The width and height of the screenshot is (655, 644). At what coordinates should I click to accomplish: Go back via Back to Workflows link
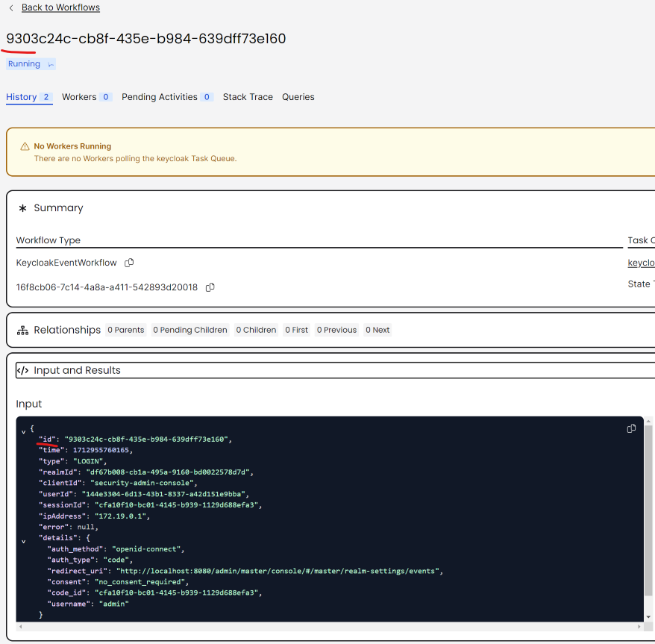point(60,7)
